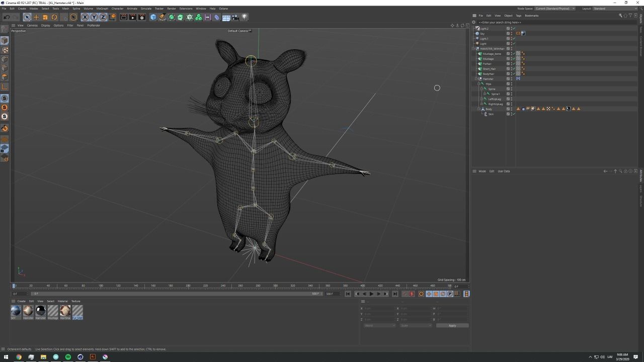644x362 pixels.
Task: Toggle Y-axis lock
Action: click(x=94, y=17)
